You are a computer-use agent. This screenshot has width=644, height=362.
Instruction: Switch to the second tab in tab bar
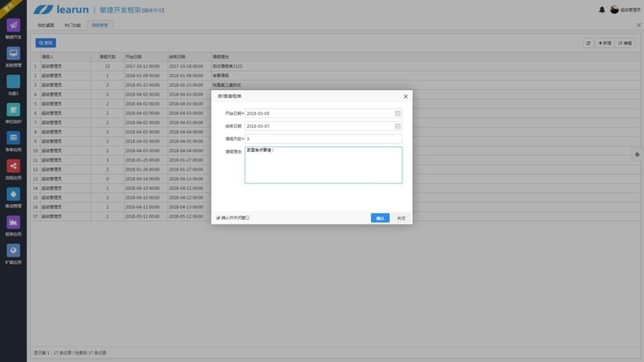72,26
